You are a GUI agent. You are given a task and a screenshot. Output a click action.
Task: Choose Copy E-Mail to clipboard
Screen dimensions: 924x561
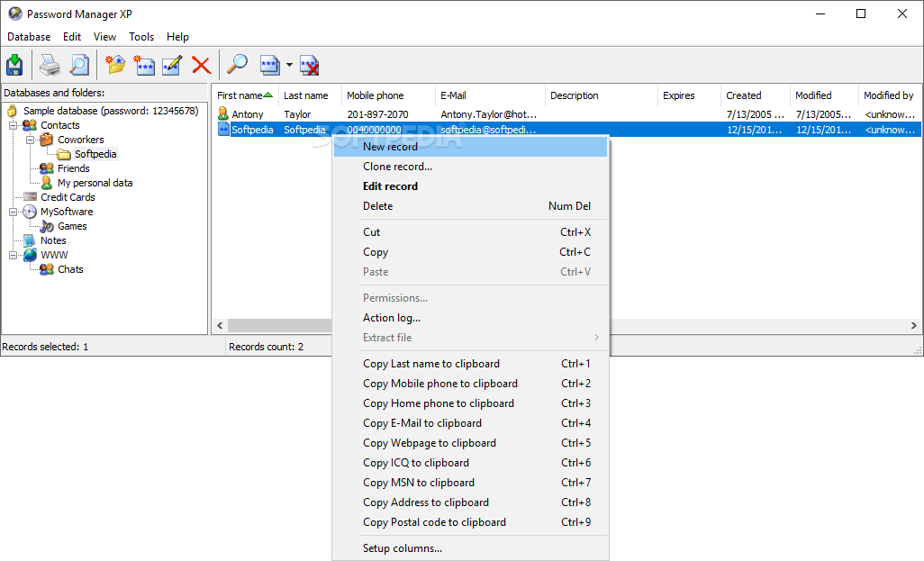[470, 423]
